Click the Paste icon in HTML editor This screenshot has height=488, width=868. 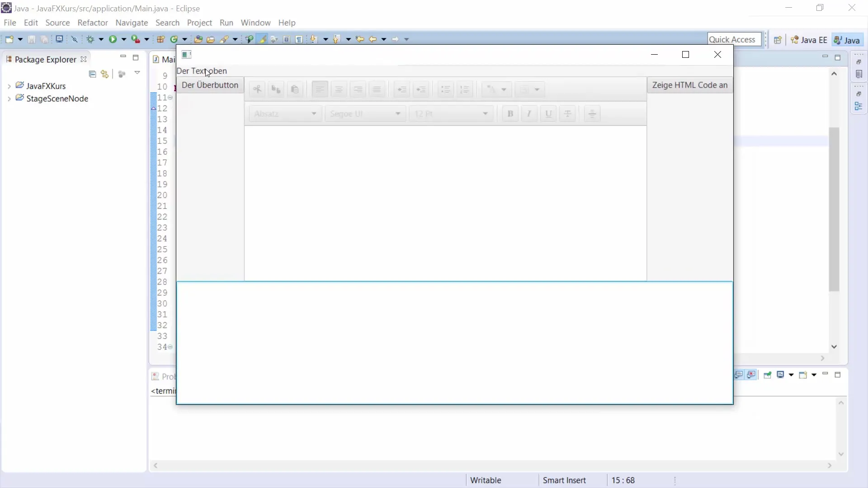coord(295,89)
